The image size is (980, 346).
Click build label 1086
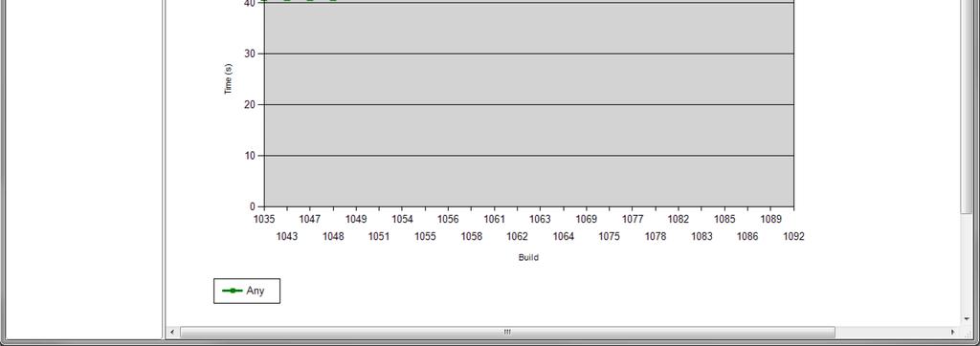pos(747,237)
